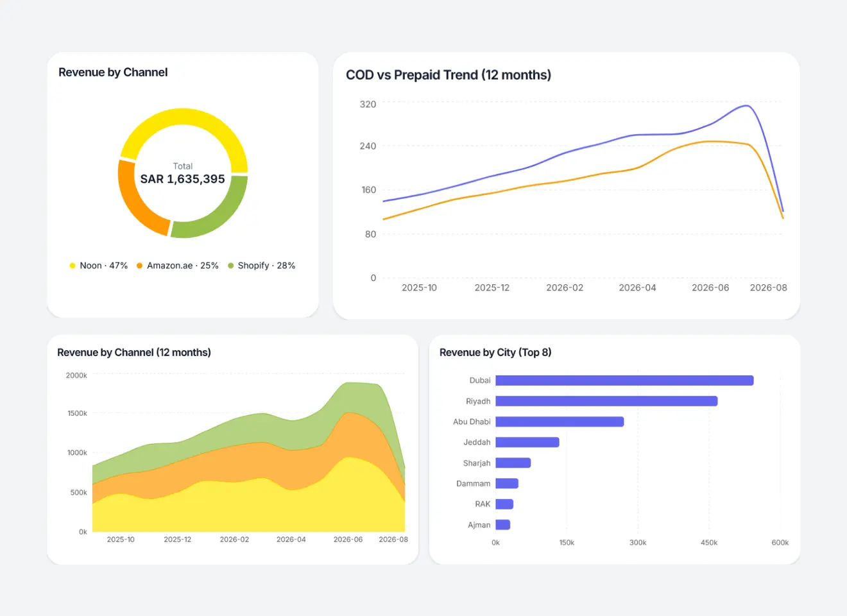This screenshot has height=616, width=847.
Task: Select the Dubai revenue bar
Action: 624,381
